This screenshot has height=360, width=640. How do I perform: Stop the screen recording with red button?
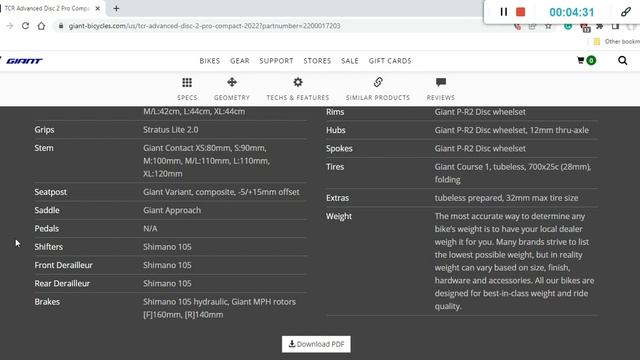point(520,12)
